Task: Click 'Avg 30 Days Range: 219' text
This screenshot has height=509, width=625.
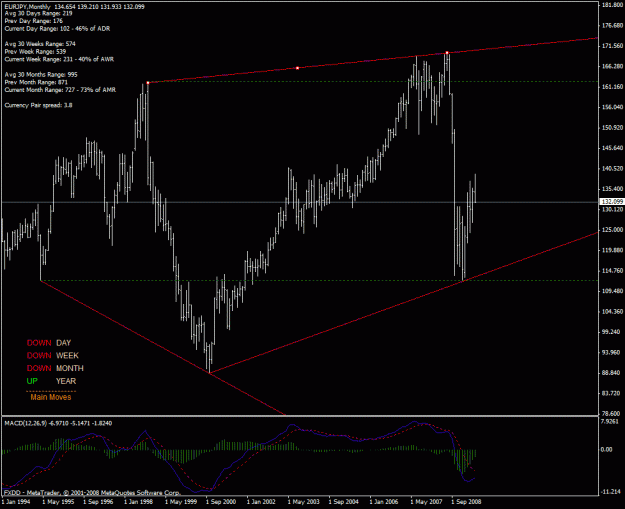Action: 38,13
